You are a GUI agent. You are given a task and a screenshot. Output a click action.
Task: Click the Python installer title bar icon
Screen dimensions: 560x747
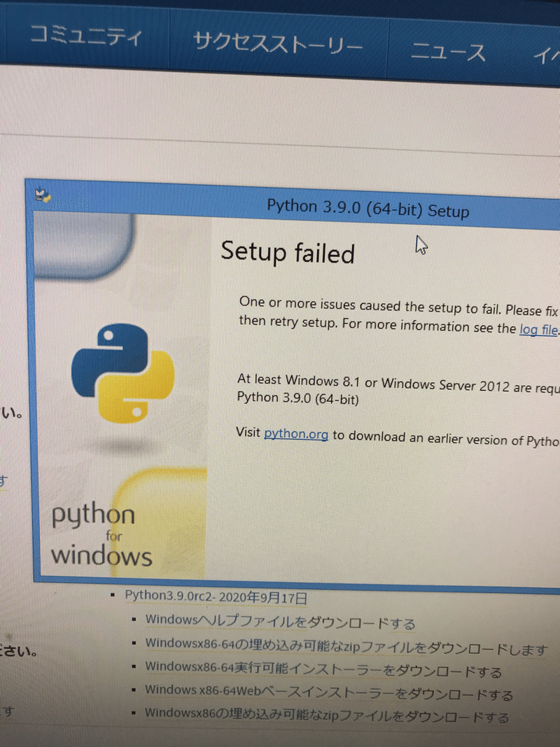coord(43,195)
